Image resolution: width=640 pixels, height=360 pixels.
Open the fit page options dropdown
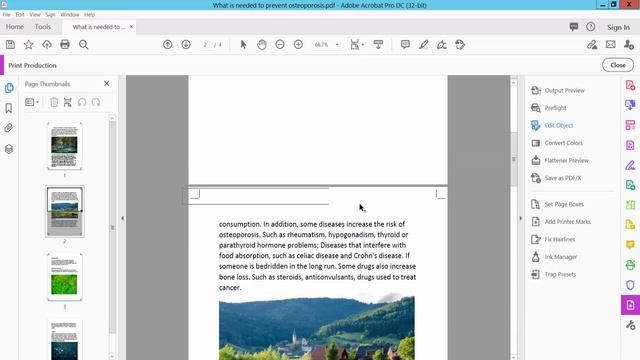(357, 44)
